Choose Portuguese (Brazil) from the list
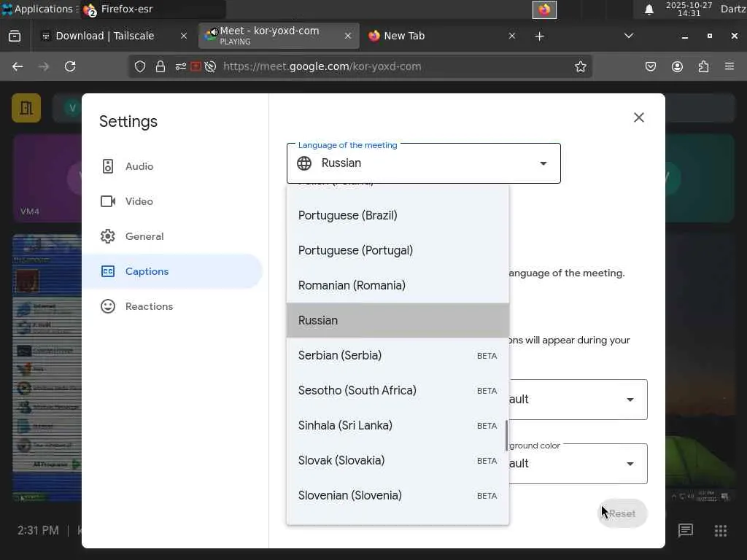 [x=348, y=216]
